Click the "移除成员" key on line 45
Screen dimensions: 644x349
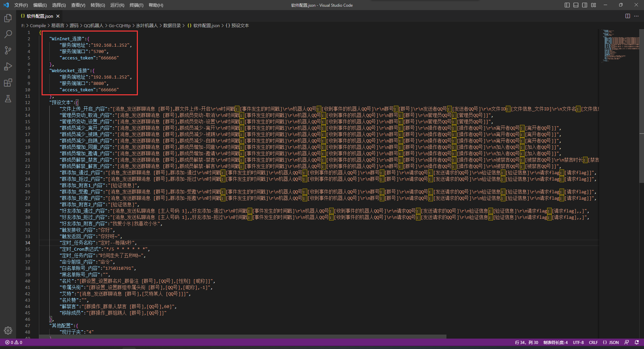coord(71,313)
